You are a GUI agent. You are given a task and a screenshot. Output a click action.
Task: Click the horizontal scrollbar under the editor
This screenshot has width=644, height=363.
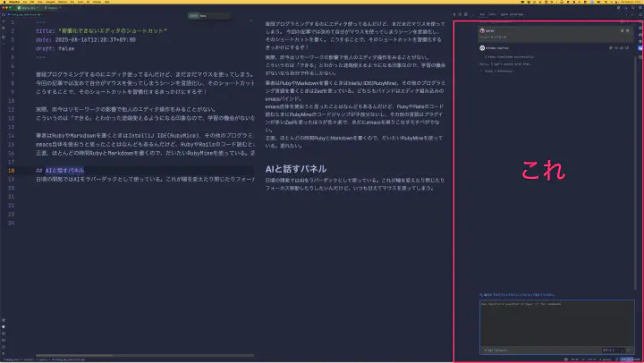74,355
